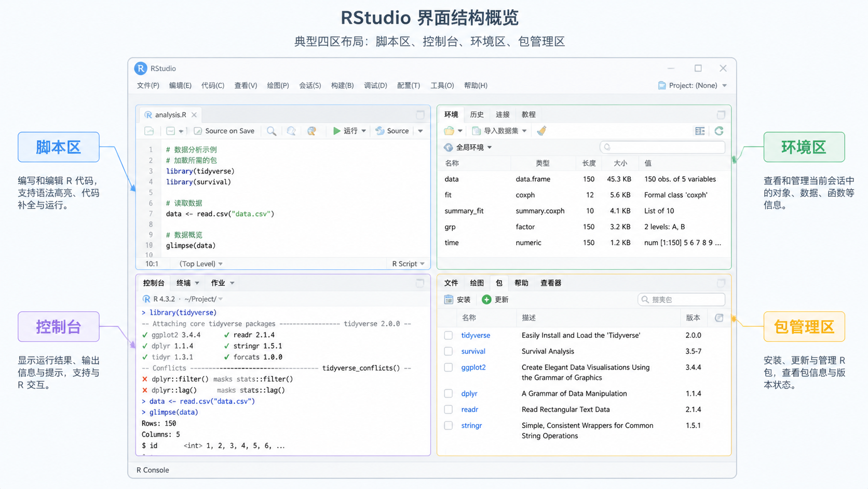
Task: Click the 版本 column header
Action: click(693, 318)
